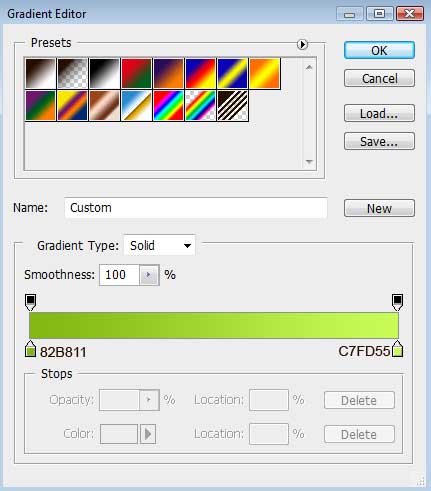Screen dimensions: 431x491
Task: Select the C7FD55 right color stop
Action: click(x=397, y=349)
